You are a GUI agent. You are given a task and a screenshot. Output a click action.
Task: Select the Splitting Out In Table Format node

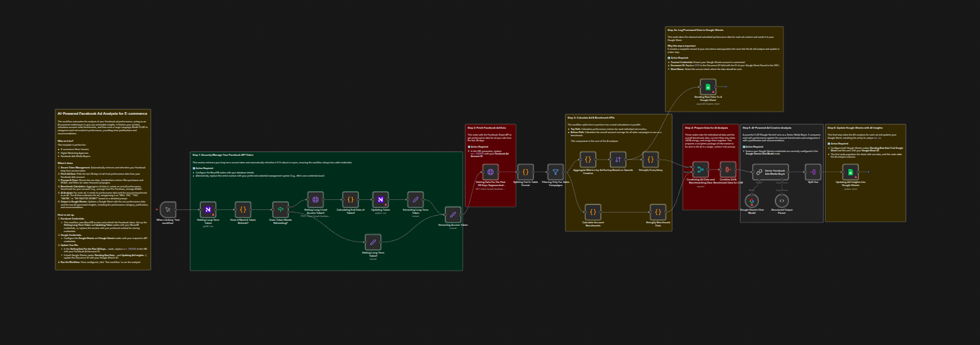(525, 172)
